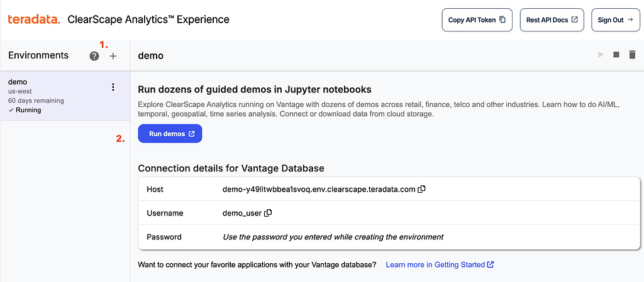Viewport: 644px width, 282px height.
Task: Click the password hint italic text
Action: (333, 237)
